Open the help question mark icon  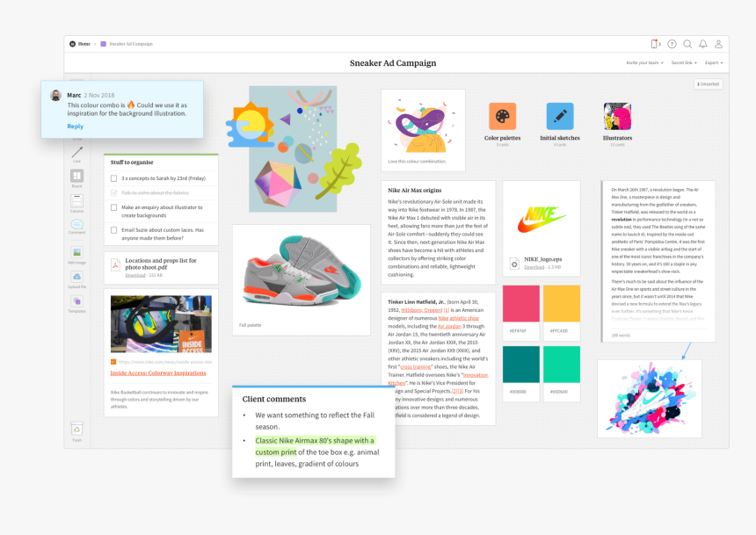(672, 44)
